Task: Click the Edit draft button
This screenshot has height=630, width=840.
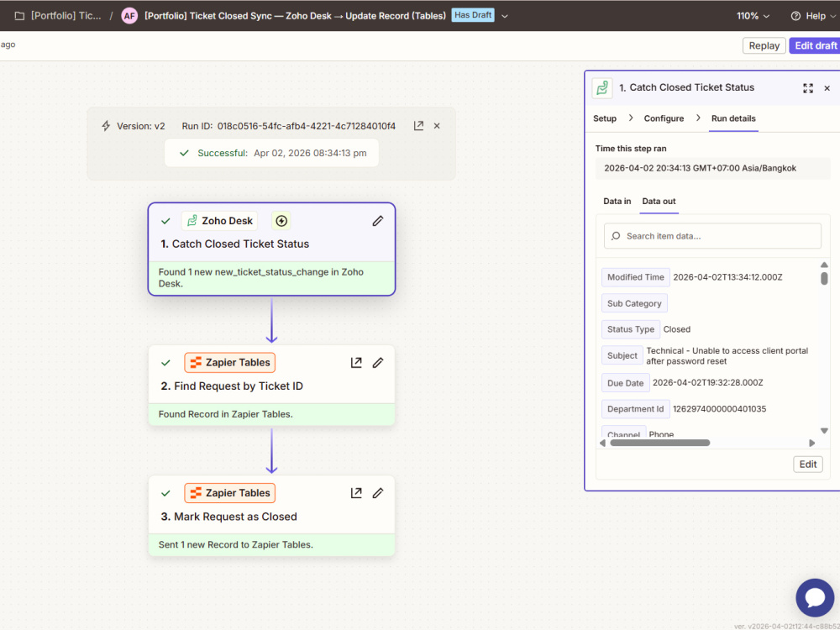Action: pyautogui.click(x=815, y=45)
